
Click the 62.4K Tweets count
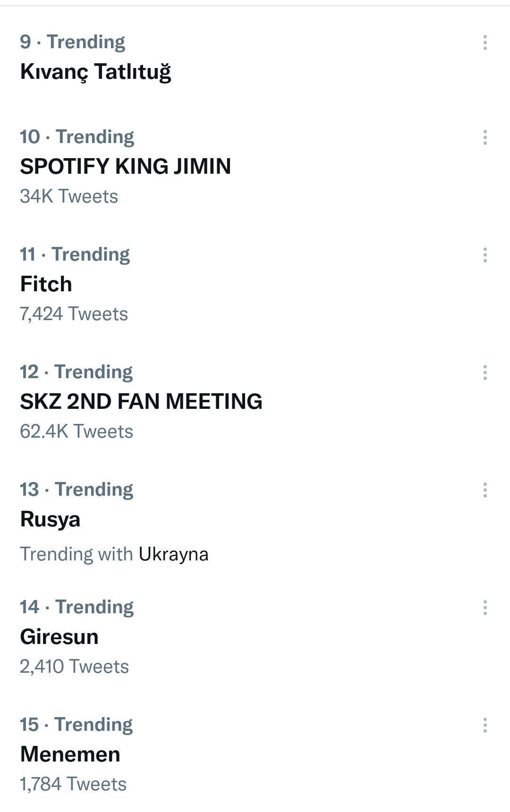click(76, 431)
